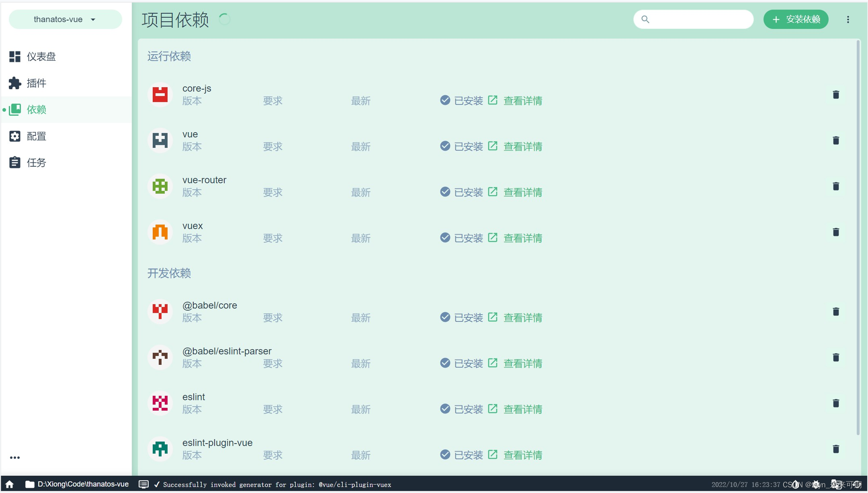Delete the vue-router dependency with trash icon

click(x=836, y=186)
